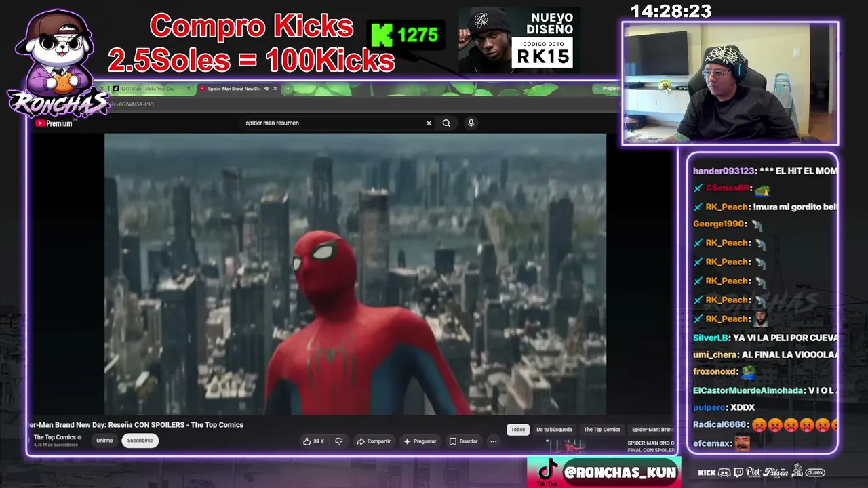Click the magnifier search button
Screen dimensions: 868x488
446,123
